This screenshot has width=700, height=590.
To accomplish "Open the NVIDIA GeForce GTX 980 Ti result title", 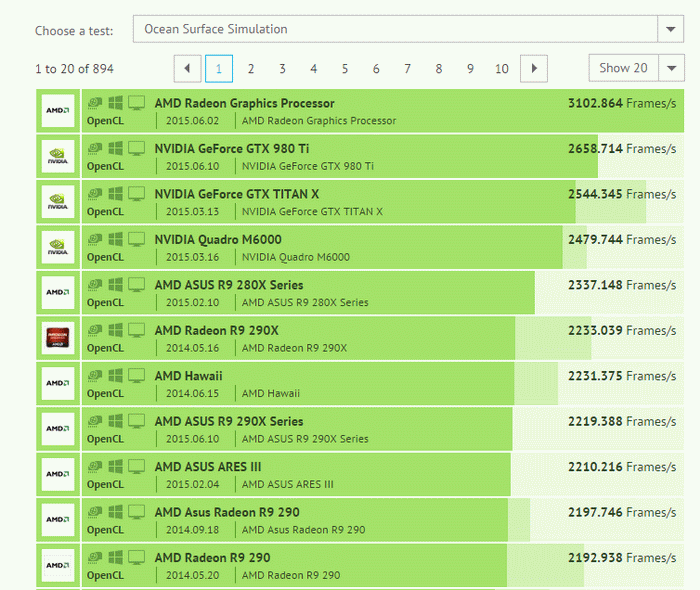I will (x=232, y=149).
